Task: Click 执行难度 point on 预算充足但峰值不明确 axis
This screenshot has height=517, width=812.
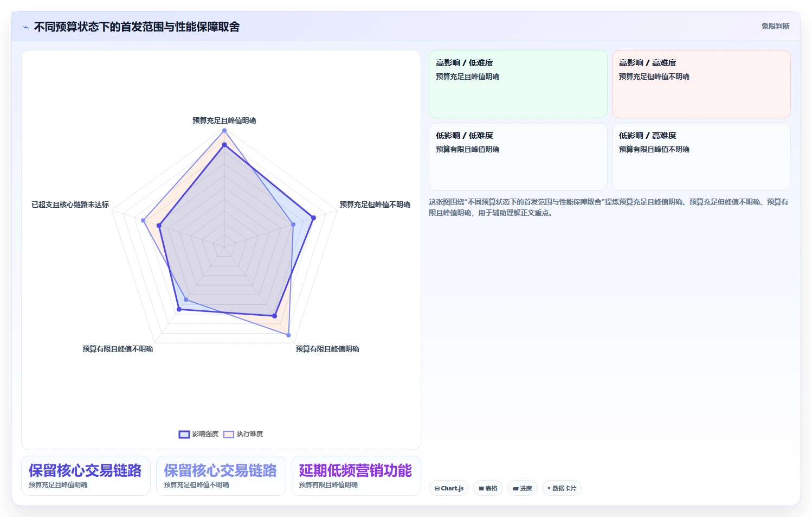Action: pos(293,224)
